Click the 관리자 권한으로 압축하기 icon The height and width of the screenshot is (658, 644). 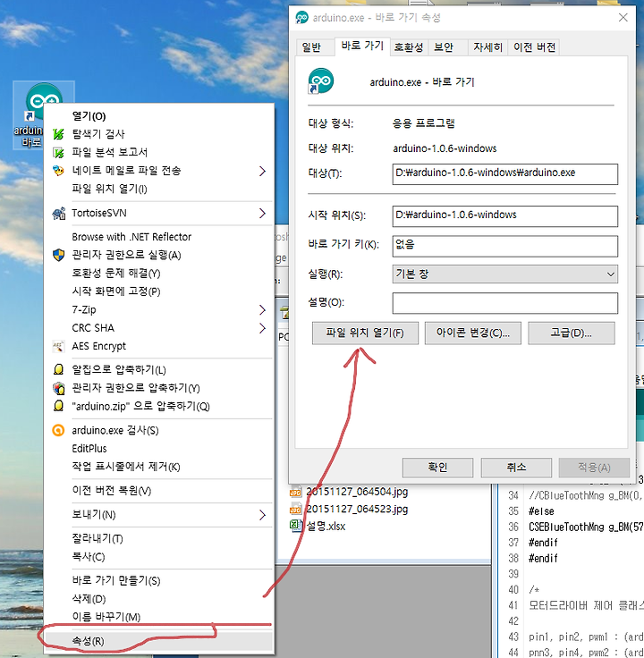coord(58,388)
